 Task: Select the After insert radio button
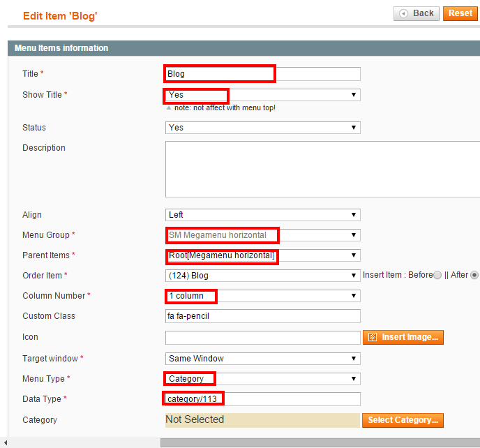(x=474, y=275)
